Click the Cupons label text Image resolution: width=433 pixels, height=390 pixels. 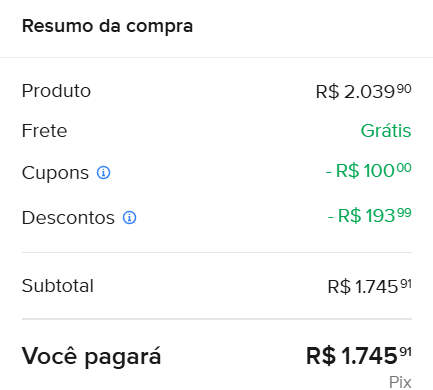(x=55, y=173)
